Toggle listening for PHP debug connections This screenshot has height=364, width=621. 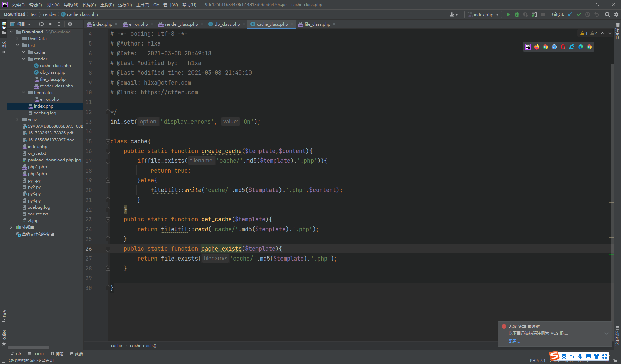pos(534,14)
